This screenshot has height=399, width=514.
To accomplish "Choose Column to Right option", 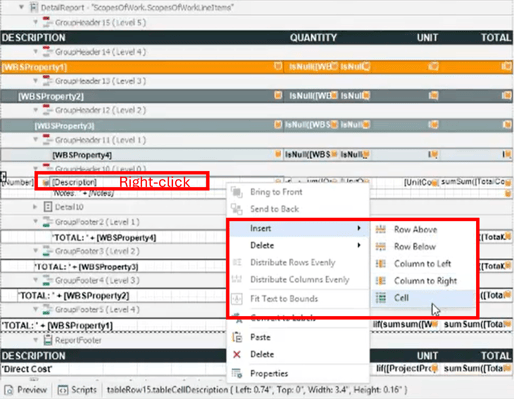I will tap(423, 281).
